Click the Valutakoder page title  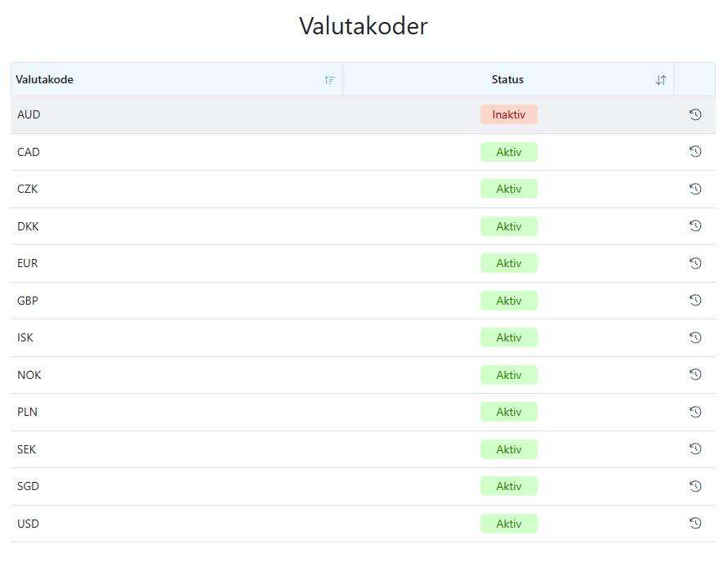[363, 26]
